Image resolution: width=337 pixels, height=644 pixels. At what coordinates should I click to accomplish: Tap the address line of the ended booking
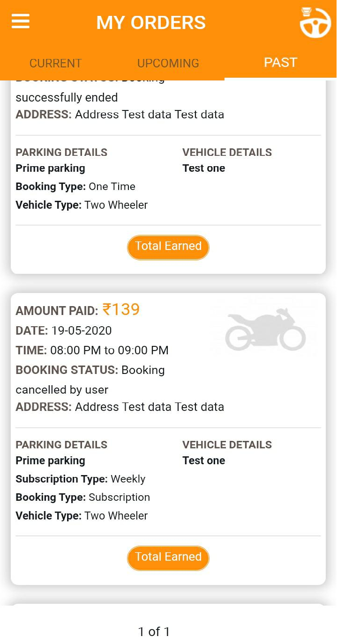[x=120, y=114]
